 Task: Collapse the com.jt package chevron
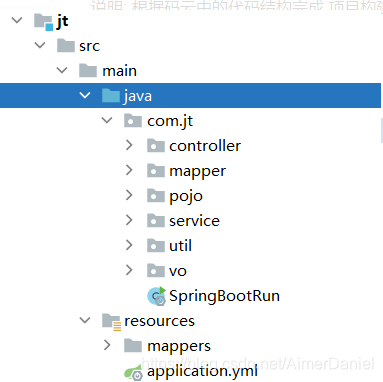click(107, 120)
